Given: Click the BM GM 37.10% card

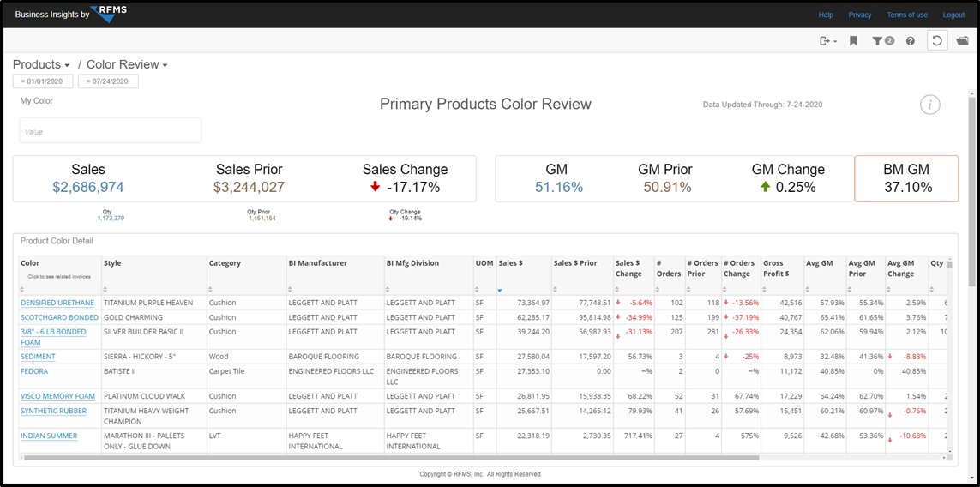Looking at the screenshot, I should pyautogui.click(x=906, y=178).
